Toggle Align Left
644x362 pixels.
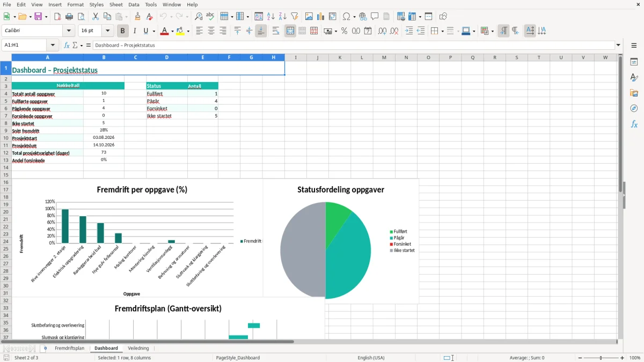tap(200, 31)
